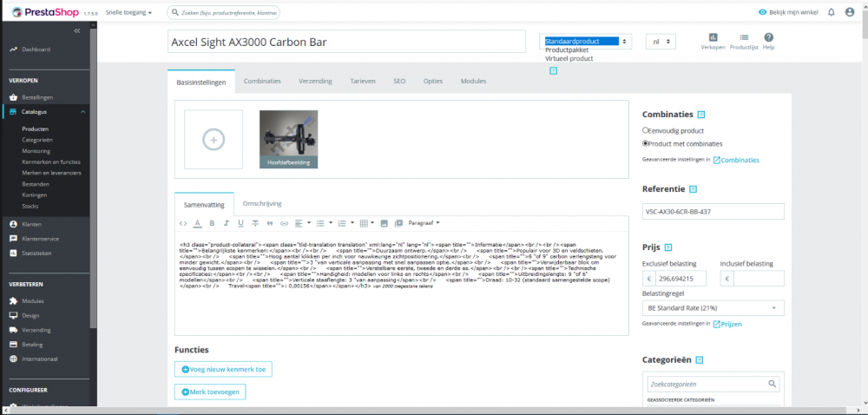Open Stocks submenu item
This screenshot has height=415, width=868.
[x=30, y=207]
